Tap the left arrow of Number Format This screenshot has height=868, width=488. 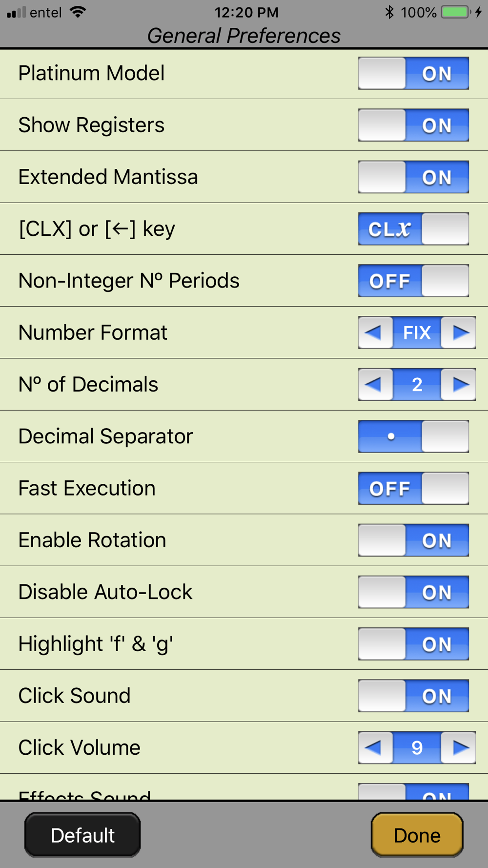[375, 332]
